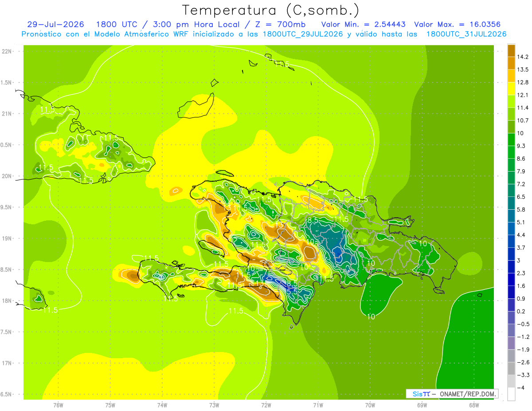Click the title 'Temperatura (C,somb.)'
Screen dimensions: 532x411
[x=271, y=10]
